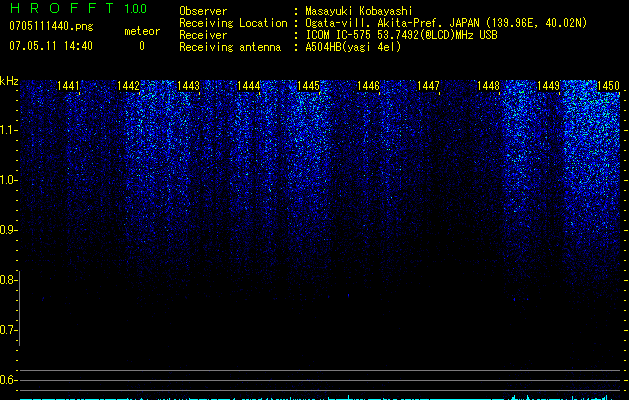The image size is (629, 400).
Task: Click the 1445 time marker
Action: (308, 86)
